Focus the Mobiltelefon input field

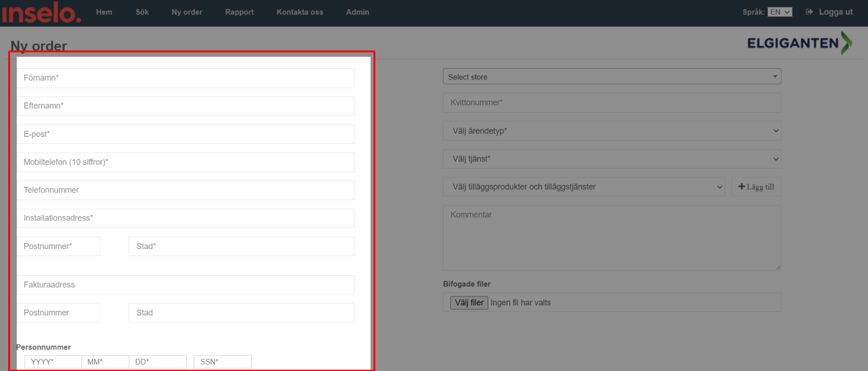185,162
